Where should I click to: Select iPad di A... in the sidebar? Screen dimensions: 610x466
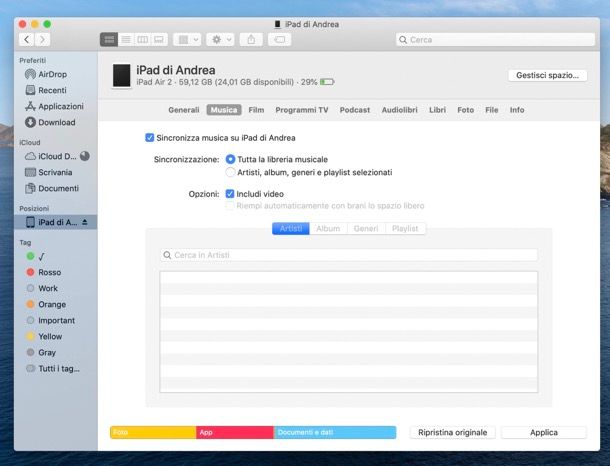pos(56,222)
